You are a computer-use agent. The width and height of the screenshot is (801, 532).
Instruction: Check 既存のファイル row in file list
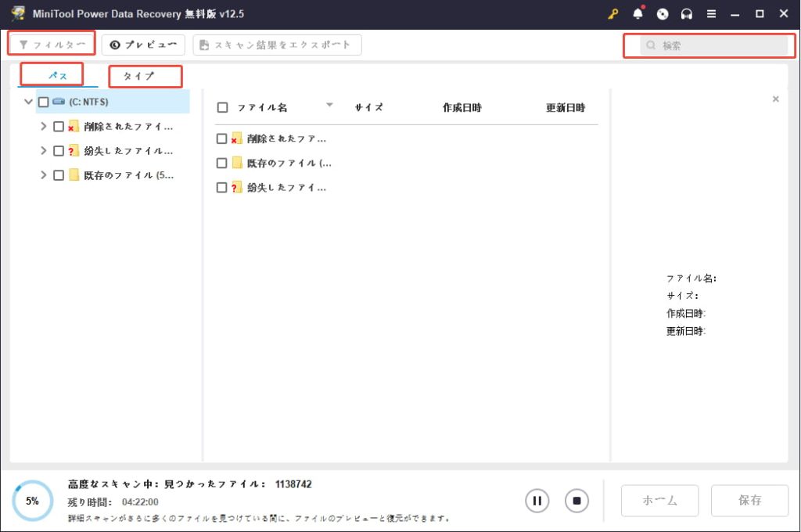tap(221, 163)
